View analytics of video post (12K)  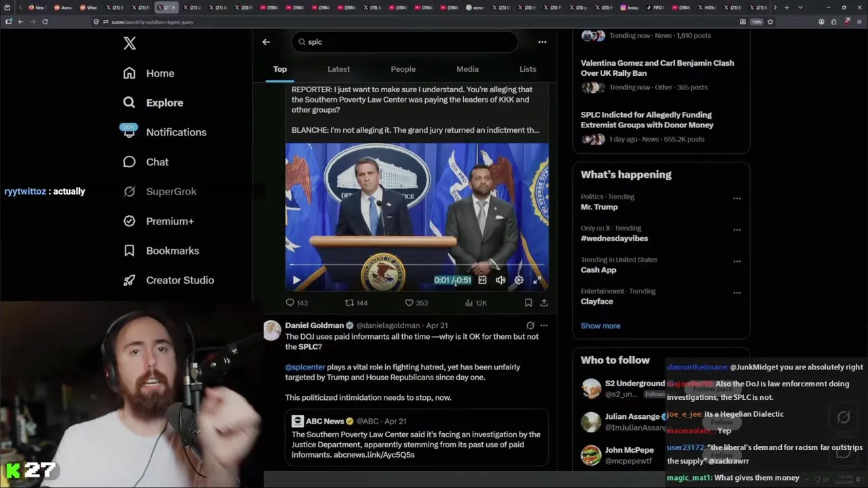[x=475, y=303]
